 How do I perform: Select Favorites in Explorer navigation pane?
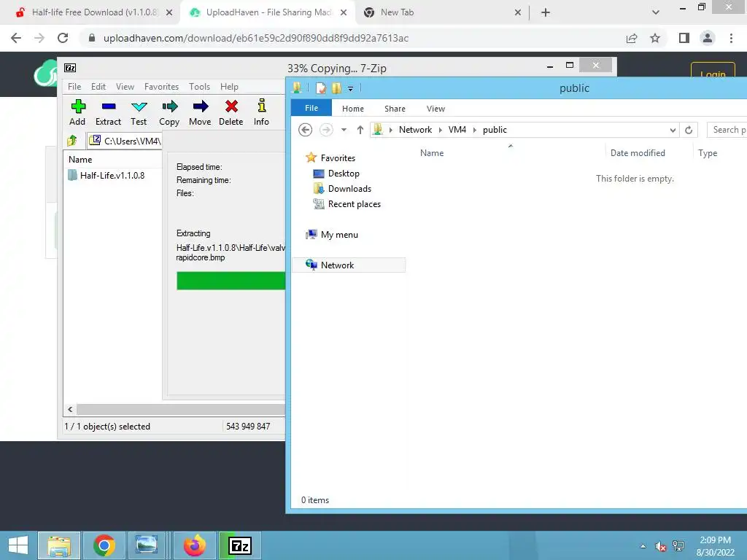tap(338, 157)
